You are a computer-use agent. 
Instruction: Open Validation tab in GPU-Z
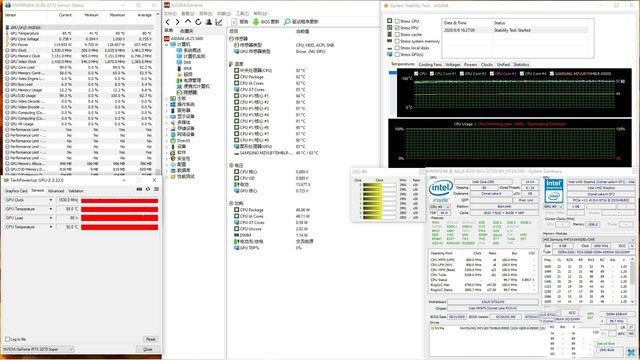(x=76, y=191)
